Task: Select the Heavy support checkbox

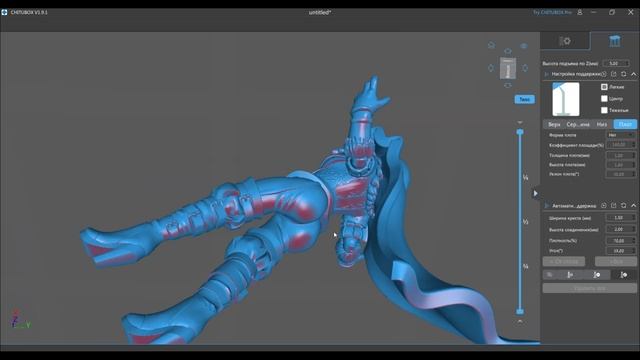Action: [604, 110]
